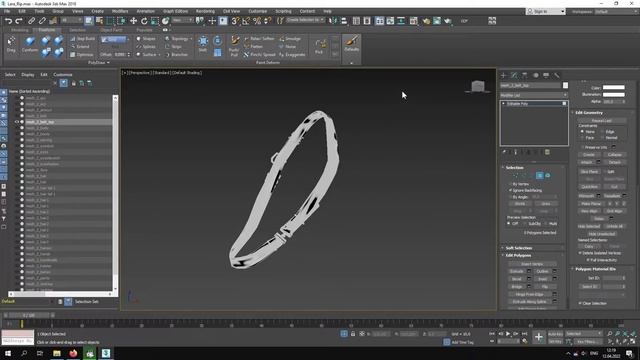This screenshot has height=360, width=640.
Task: Open the File menu
Action: pos(7,11)
